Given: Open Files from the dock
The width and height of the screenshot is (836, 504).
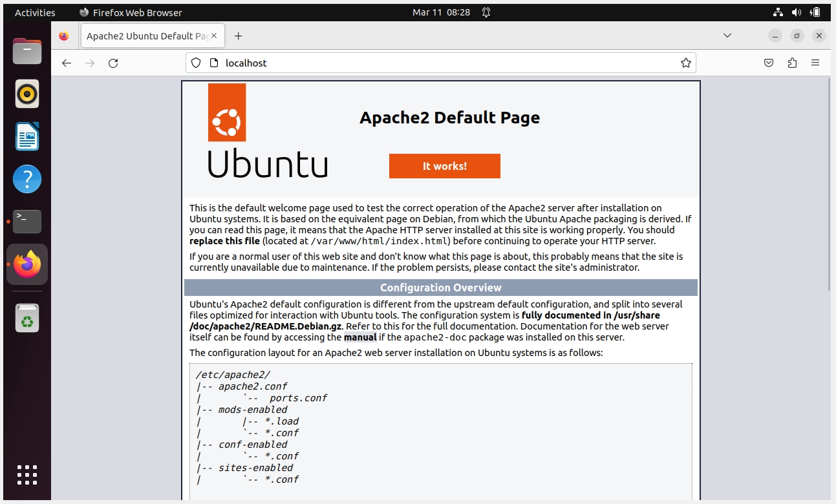Looking at the screenshot, I should [x=27, y=52].
